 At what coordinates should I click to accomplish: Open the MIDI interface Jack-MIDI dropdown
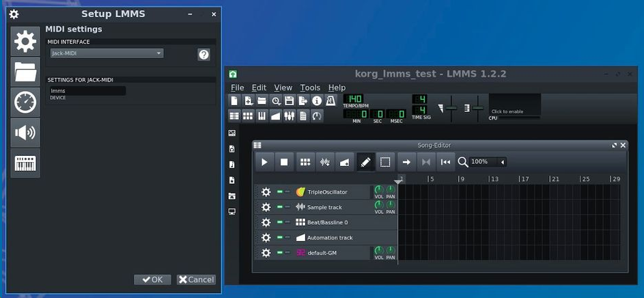pos(107,53)
